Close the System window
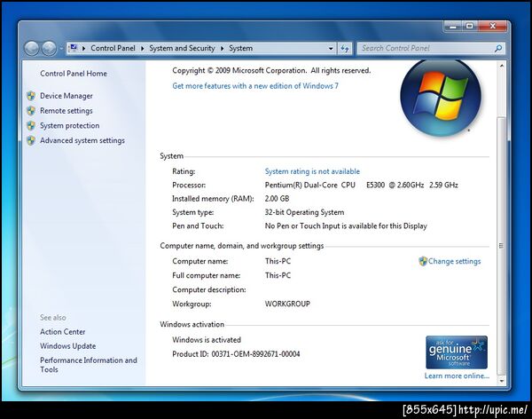The image size is (532, 419). [x=493, y=26]
